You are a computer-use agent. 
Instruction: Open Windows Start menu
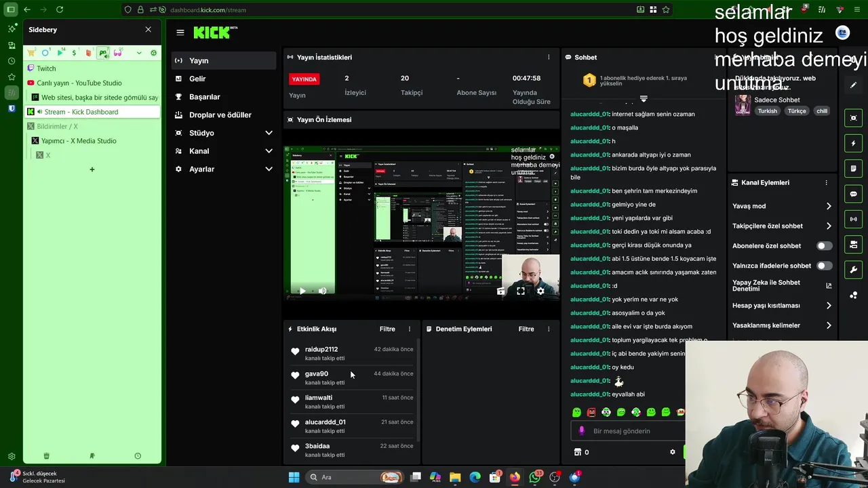tap(294, 477)
